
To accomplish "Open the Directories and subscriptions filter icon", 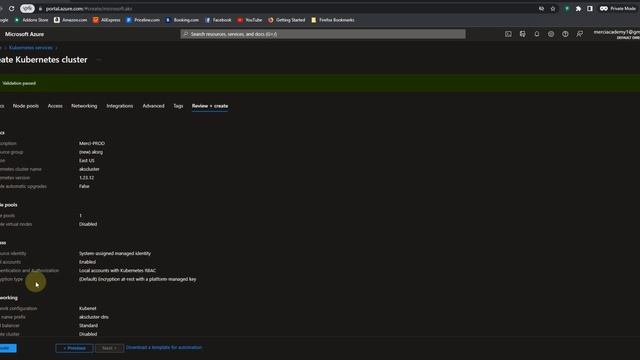I will (522, 34).
